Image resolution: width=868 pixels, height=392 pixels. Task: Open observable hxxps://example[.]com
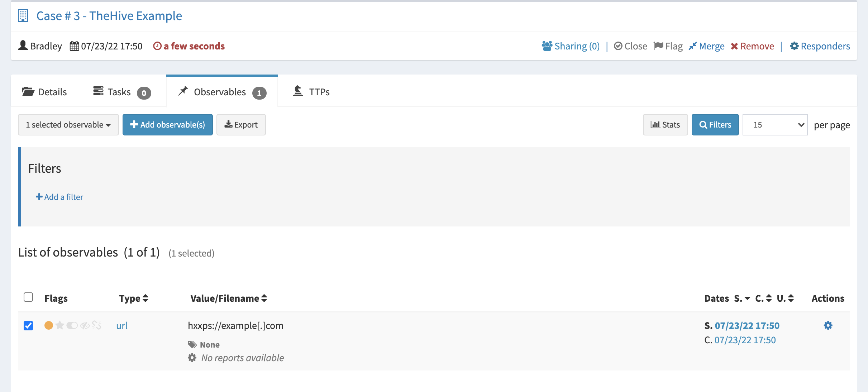coord(235,325)
